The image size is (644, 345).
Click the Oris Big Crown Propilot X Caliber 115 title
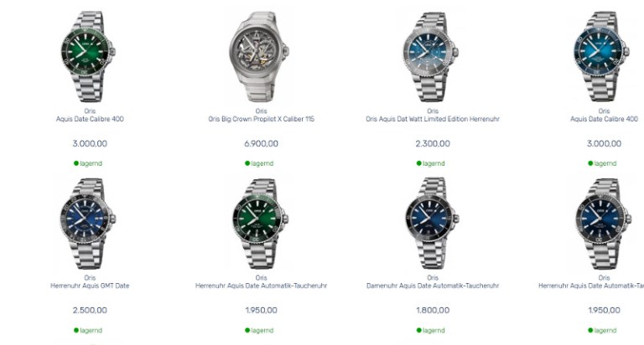coord(262,119)
